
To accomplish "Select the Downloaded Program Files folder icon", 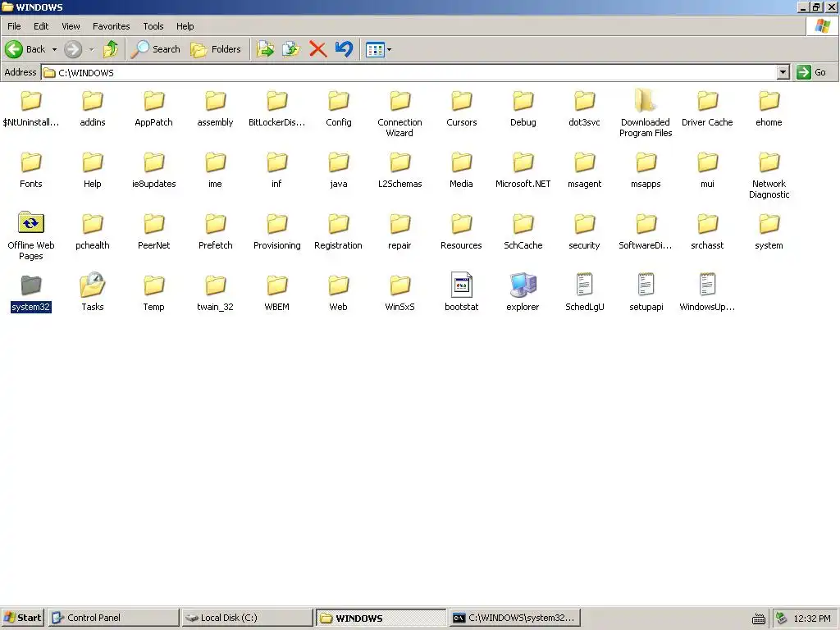I will (645, 100).
